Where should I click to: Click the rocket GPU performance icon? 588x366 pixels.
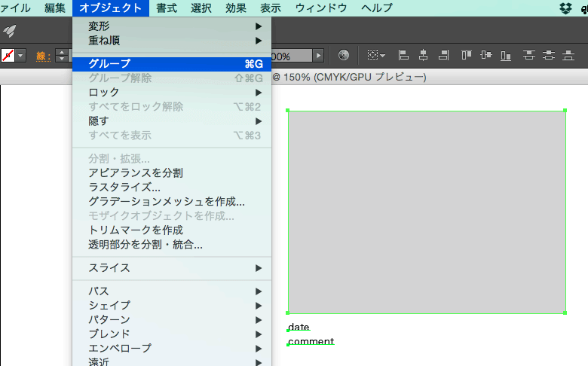click(10, 31)
